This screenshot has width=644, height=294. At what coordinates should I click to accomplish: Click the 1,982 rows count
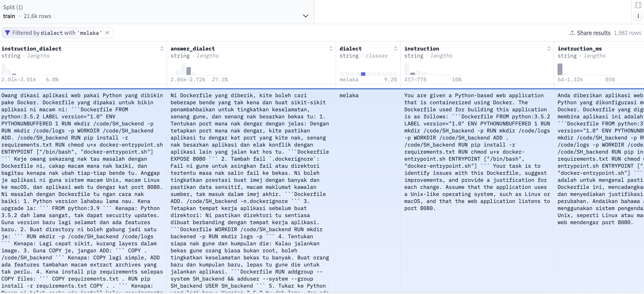pos(627,33)
